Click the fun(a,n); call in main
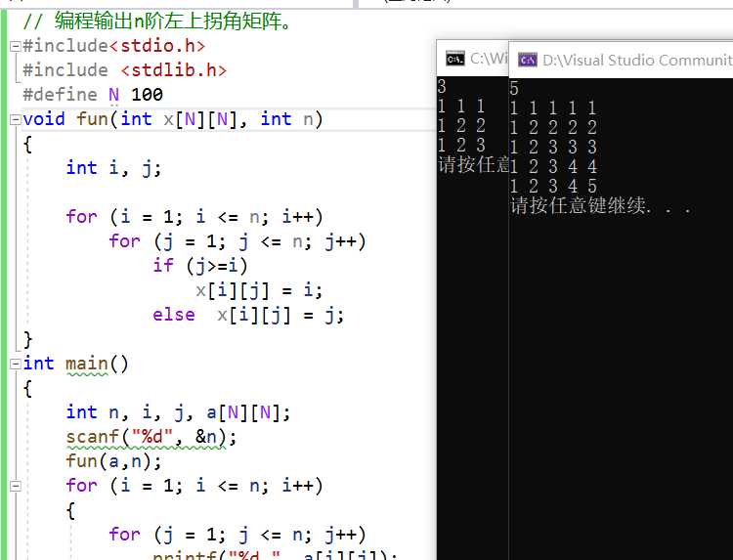This screenshot has width=733, height=560. 113,461
